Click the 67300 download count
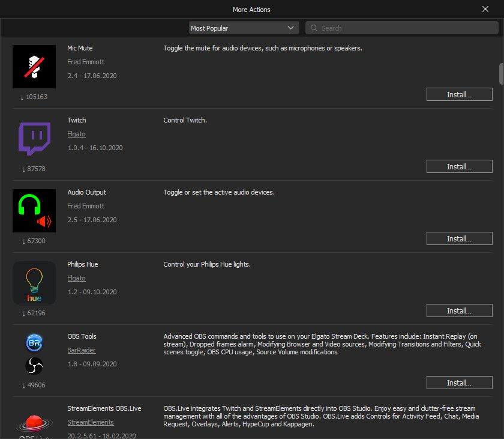 pyautogui.click(x=34, y=241)
